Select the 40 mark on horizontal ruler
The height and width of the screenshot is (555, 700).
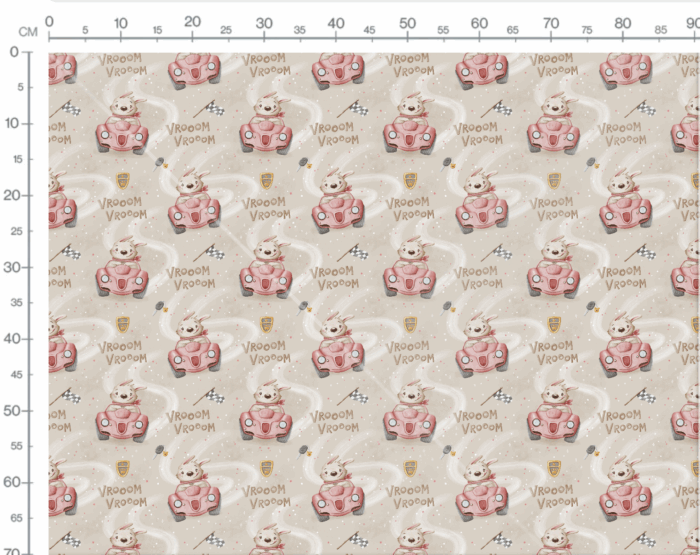(x=336, y=23)
